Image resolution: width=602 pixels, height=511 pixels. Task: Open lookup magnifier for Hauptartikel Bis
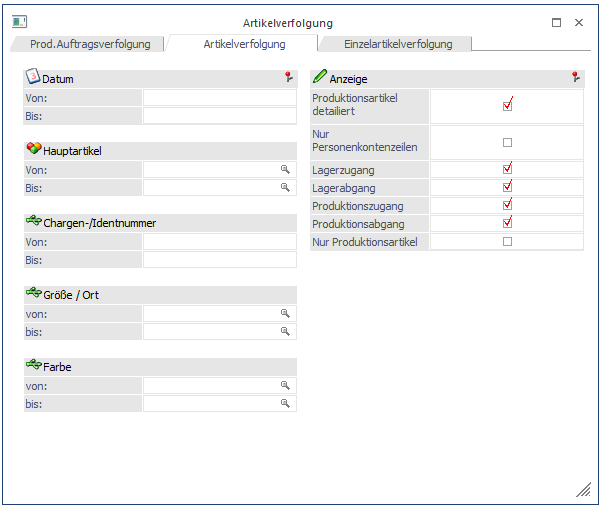285,187
